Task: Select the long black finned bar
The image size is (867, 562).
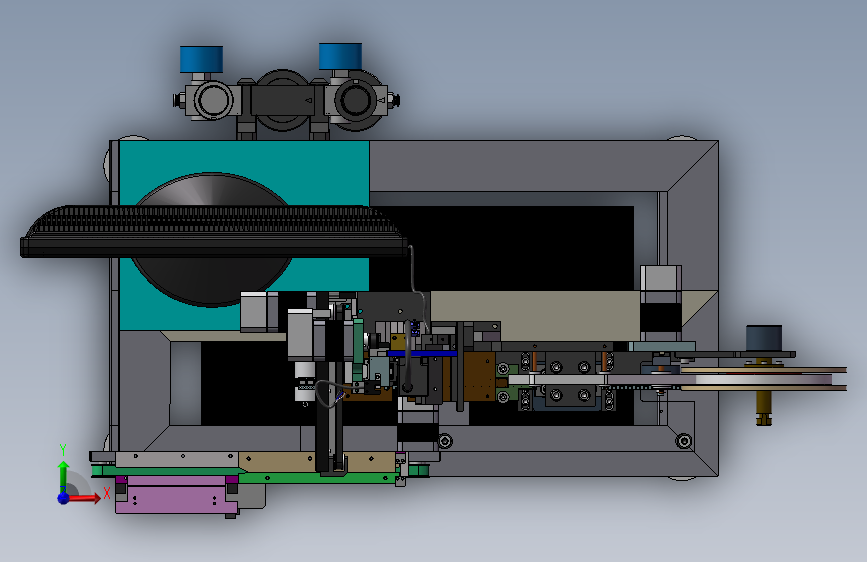Action: pos(213,231)
